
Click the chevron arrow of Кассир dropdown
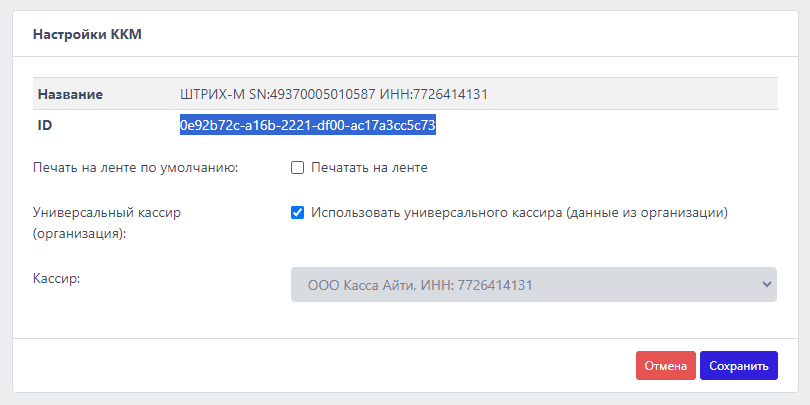(x=766, y=285)
